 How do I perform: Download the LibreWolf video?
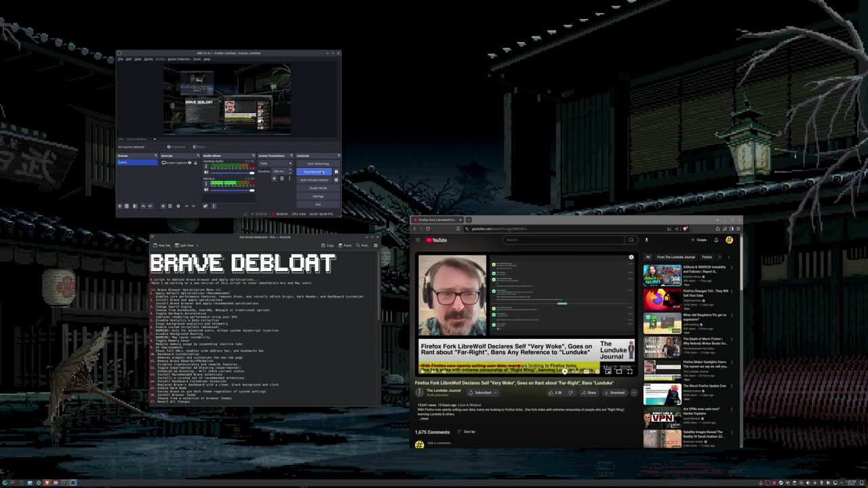(x=614, y=392)
